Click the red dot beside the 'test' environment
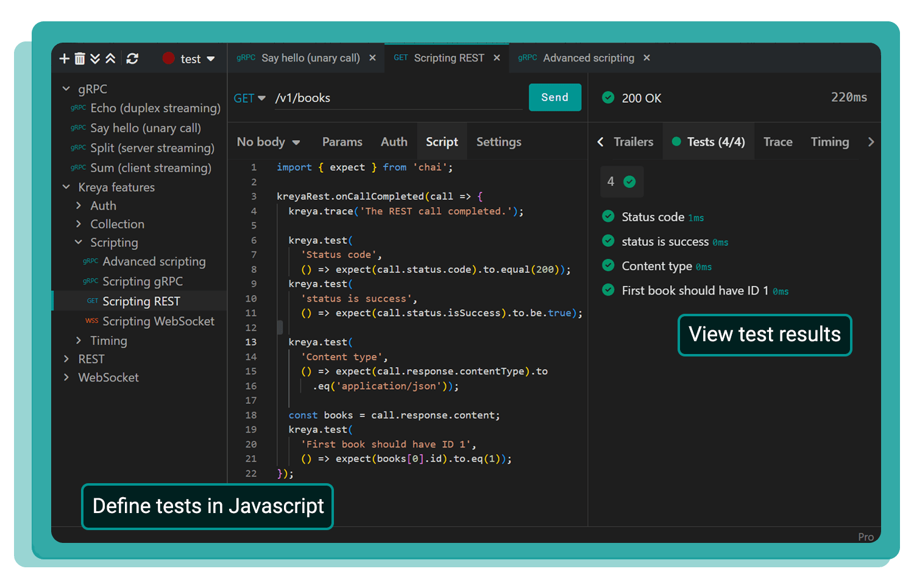This screenshot has width=914, height=588. [x=168, y=58]
